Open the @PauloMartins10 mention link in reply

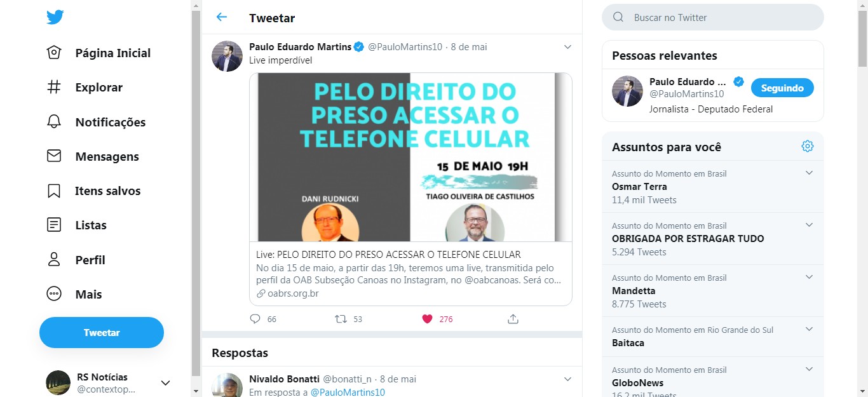tap(348, 393)
